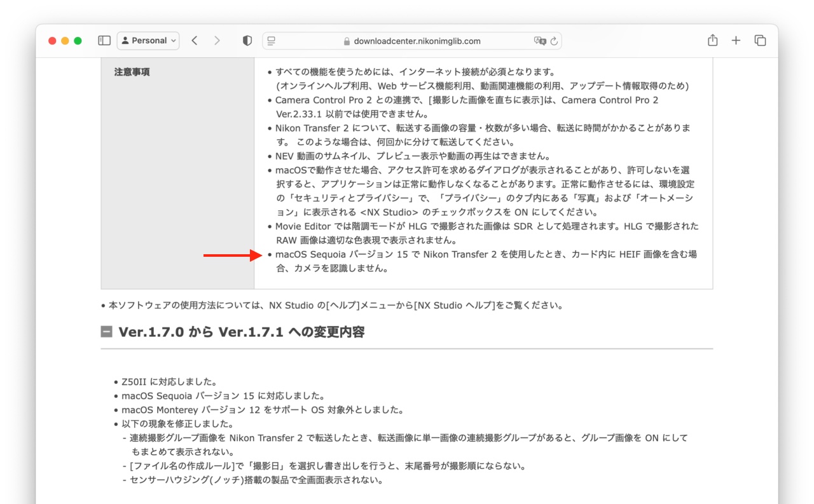Close the Safari window

click(52, 41)
